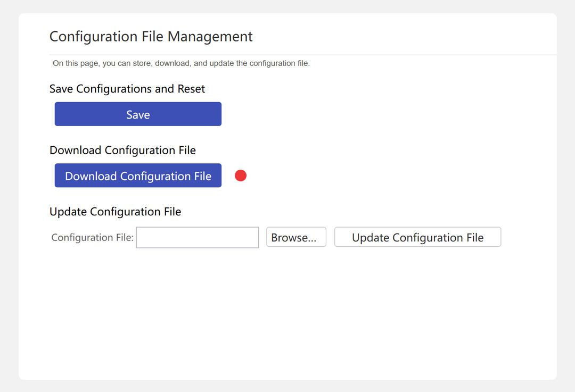Click the Update Configuration File button
Viewport: 575px width, 392px height.
[x=418, y=237]
